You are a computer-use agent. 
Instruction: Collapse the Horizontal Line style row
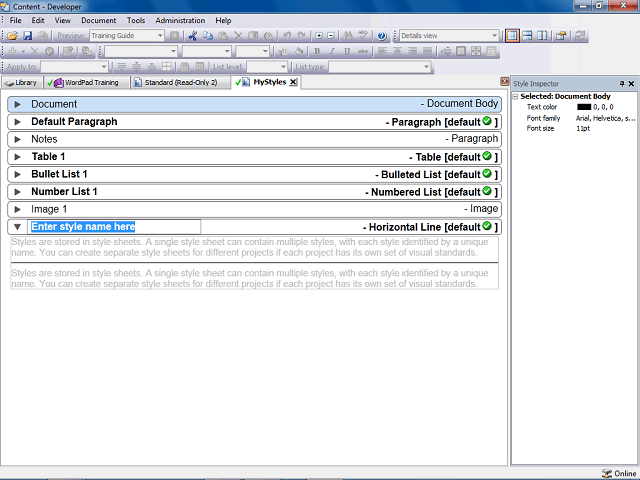click(x=17, y=227)
